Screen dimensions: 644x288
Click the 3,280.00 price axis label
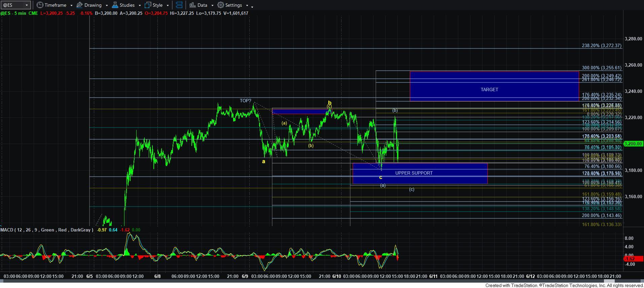[x=633, y=39]
